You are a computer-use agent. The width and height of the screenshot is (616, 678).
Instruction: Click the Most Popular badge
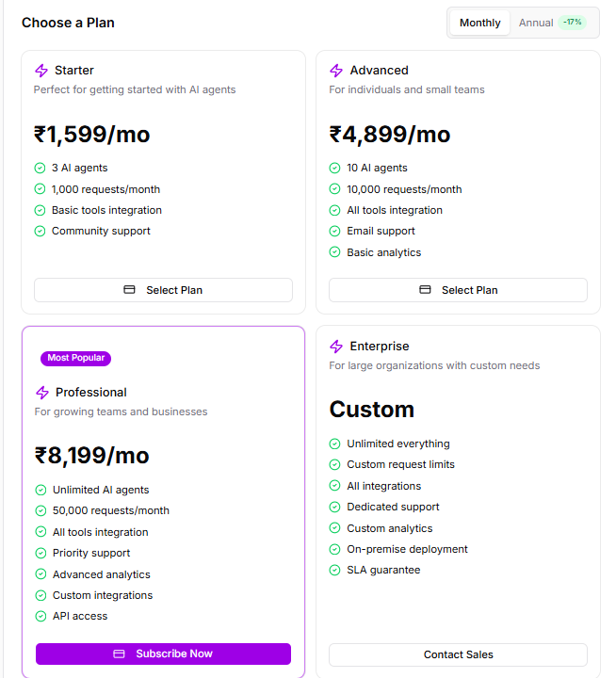[x=76, y=358]
